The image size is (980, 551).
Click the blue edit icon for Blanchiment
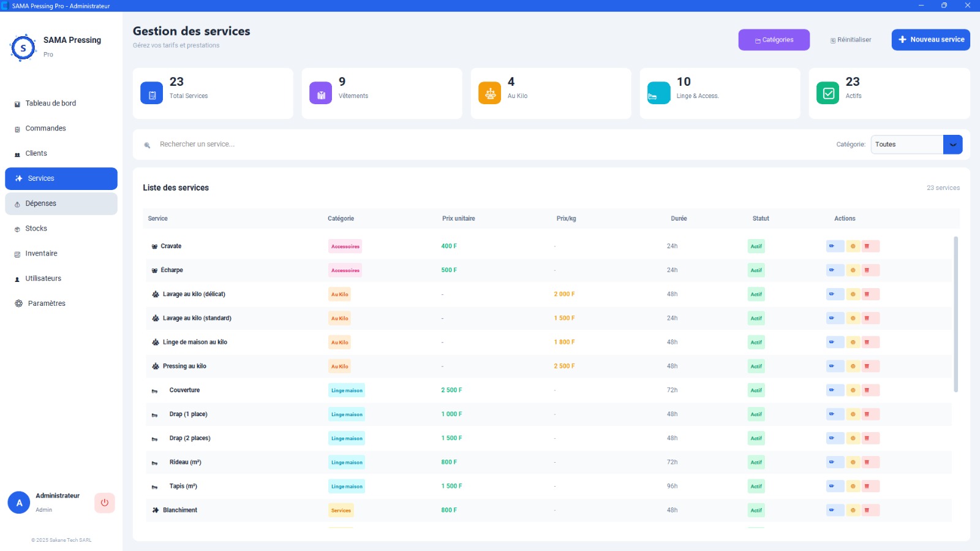835,510
